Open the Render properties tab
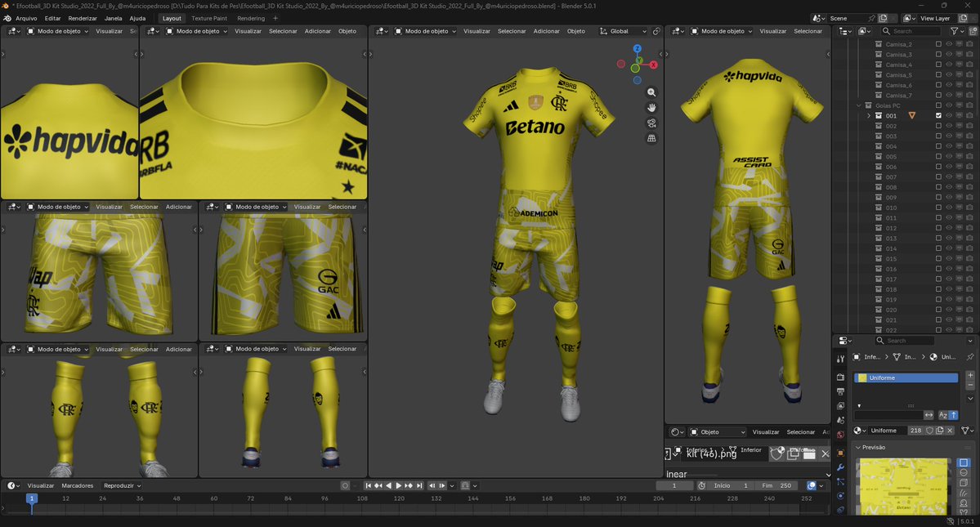The width and height of the screenshot is (980, 527). click(840, 377)
